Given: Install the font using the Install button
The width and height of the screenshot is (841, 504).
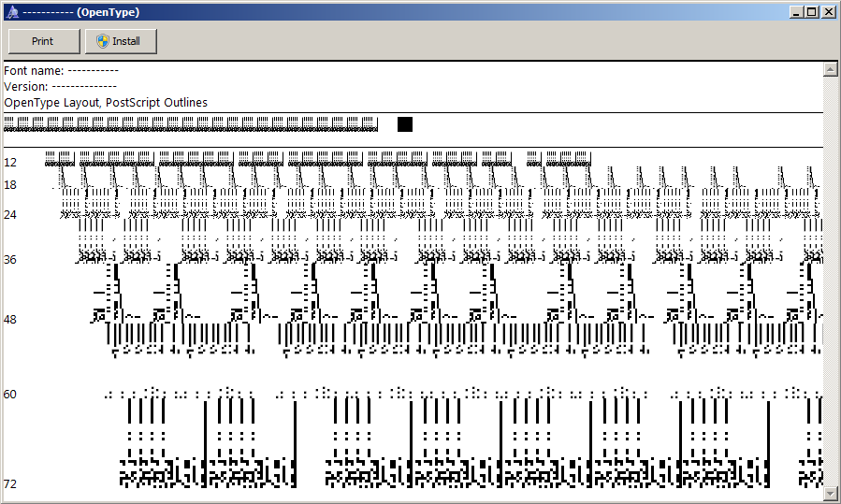Looking at the screenshot, I should coord(121,41).
